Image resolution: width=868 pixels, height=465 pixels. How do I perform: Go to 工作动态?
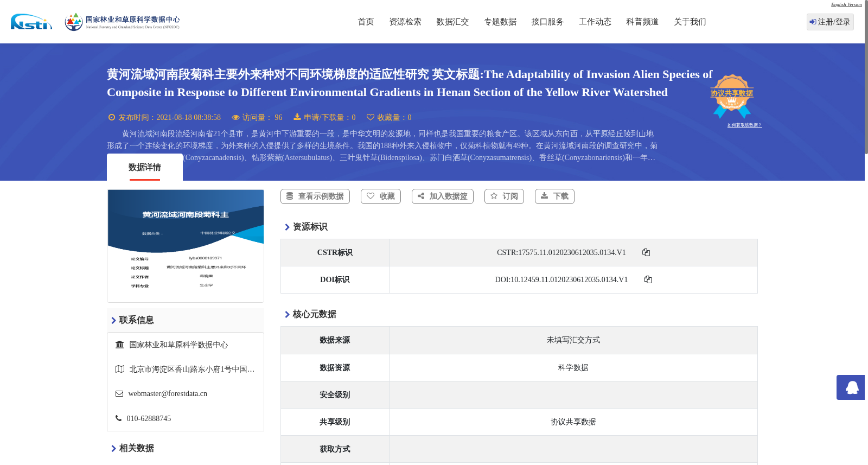point(595,22)
